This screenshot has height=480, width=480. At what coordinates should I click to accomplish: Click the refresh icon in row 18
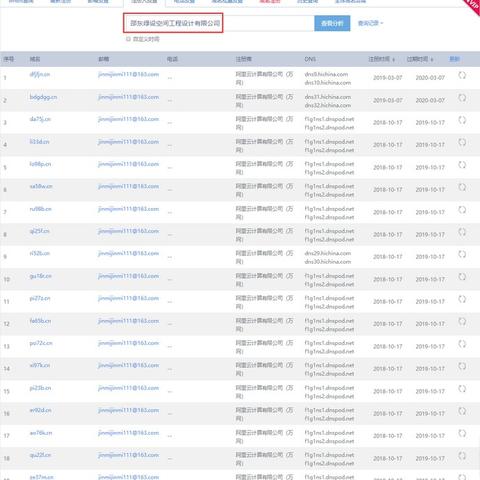pos(462,456)
